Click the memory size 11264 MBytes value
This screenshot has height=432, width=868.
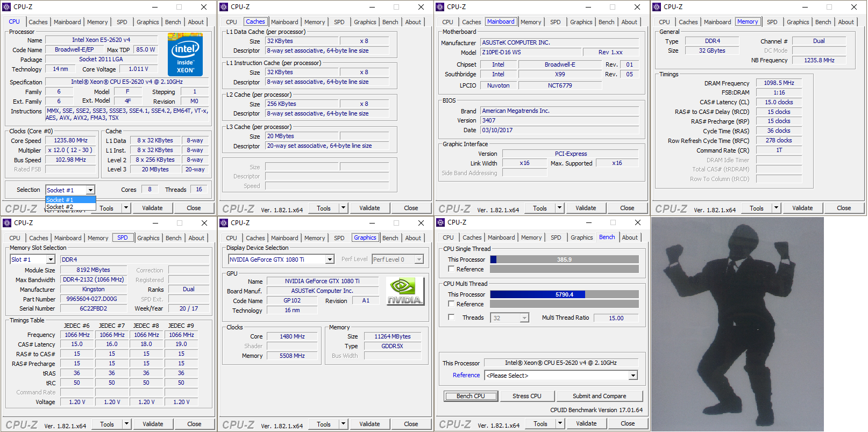click(393, 337)
